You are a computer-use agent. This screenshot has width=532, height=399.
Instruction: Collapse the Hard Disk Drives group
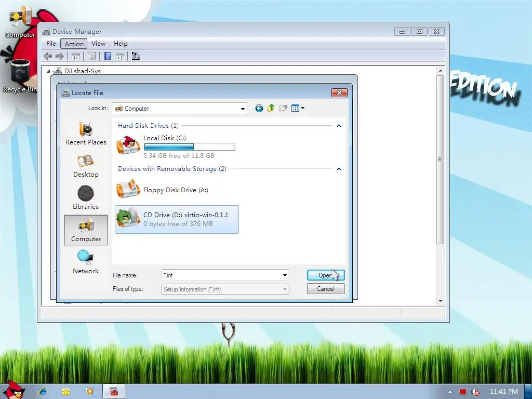pos(339,126)
